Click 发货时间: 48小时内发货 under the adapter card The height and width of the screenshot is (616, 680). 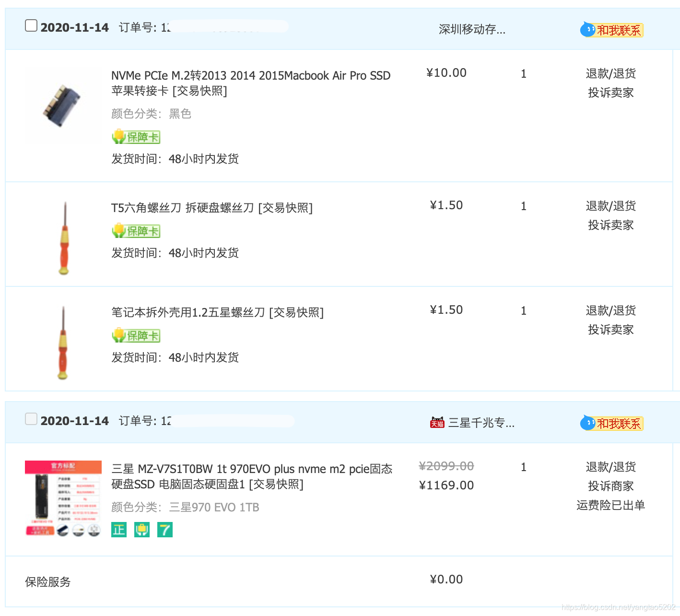(175, 159)
